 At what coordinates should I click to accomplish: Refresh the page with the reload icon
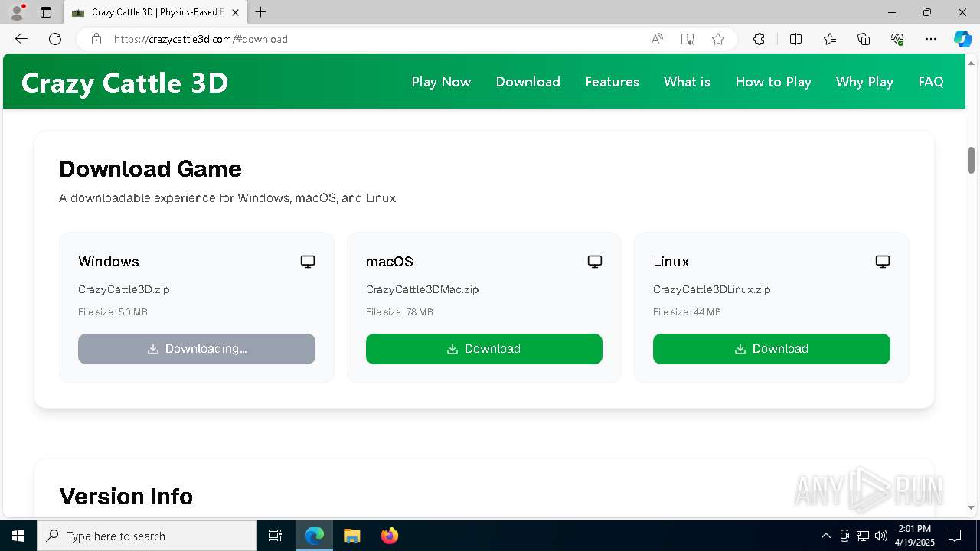click(55, 39)
